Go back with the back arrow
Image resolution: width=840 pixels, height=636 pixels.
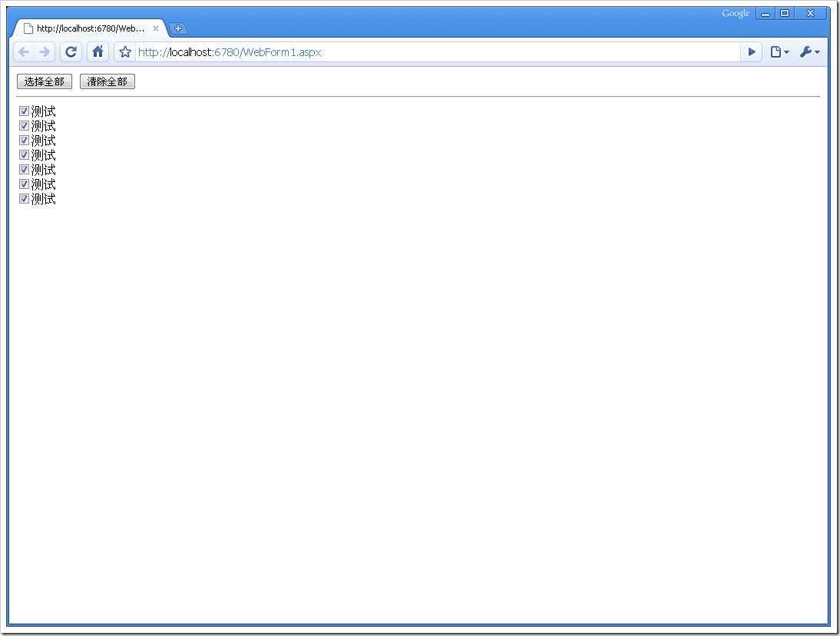(24, 52)
